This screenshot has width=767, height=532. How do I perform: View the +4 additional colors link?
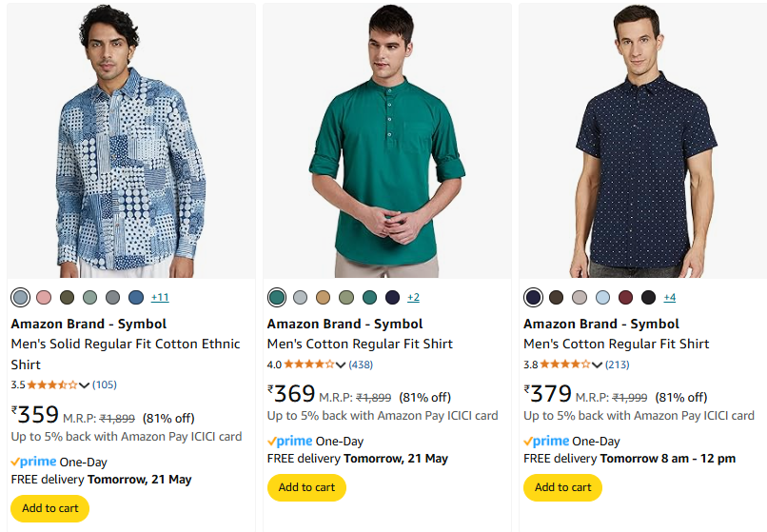tap(670, 298)
